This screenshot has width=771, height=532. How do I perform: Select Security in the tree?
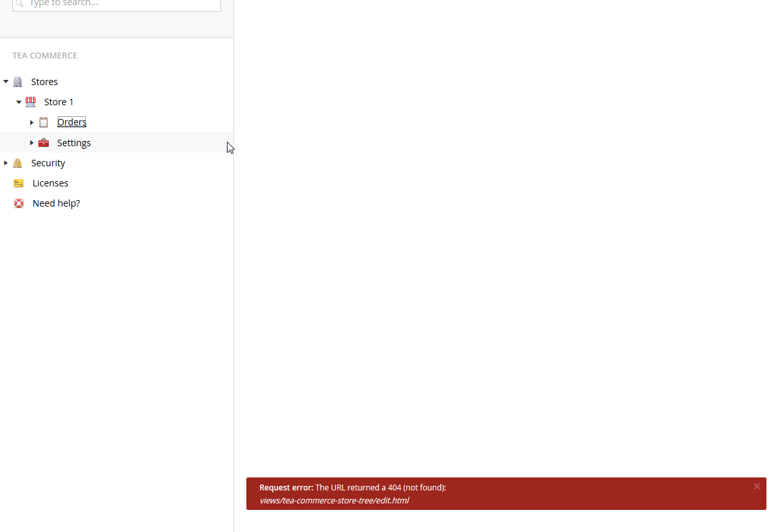coord(47,163)
